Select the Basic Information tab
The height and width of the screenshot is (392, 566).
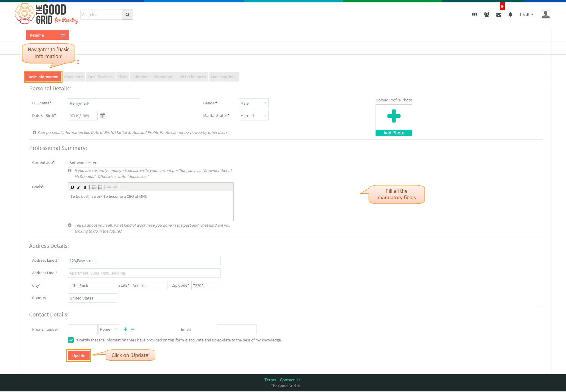(x=43, y=77)
